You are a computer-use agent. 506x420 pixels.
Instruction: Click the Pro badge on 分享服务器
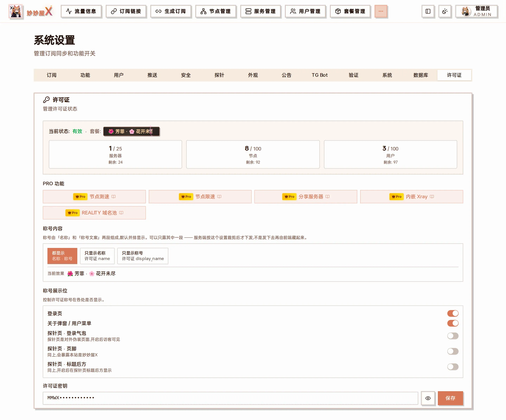289,196
